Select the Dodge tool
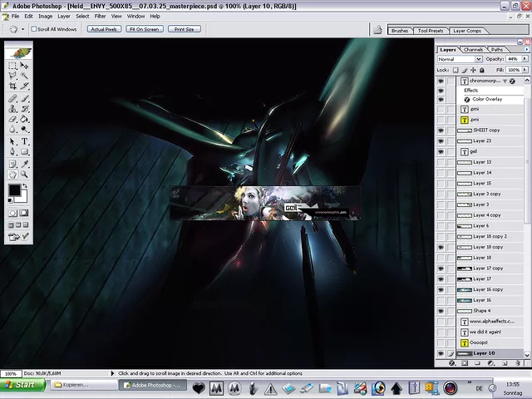Viewport: 532px width, 399px height. coord(24,130)
